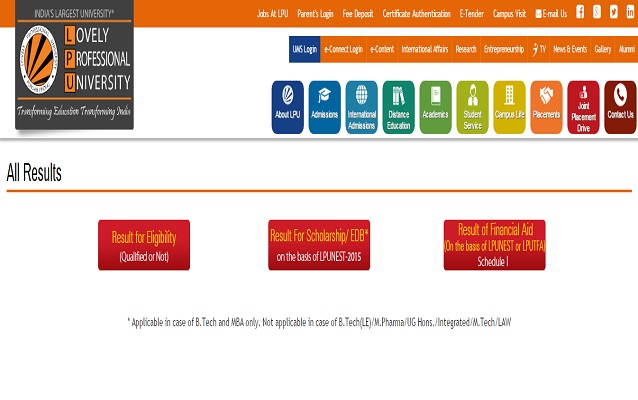
Task: Open International Admissions globe tile
Action: [361, 107]
